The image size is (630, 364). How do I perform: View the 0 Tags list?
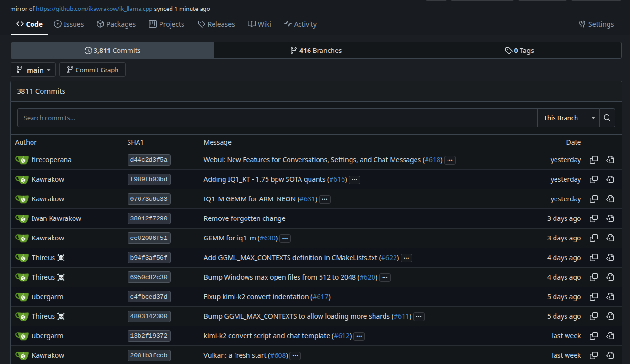tap(520, 51)
